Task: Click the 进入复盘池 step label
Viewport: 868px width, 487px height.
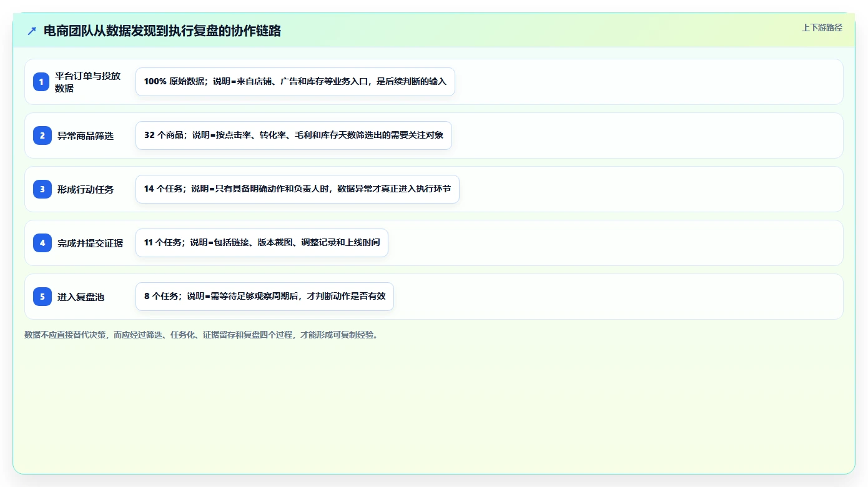Action: click(x=81, y=297)
